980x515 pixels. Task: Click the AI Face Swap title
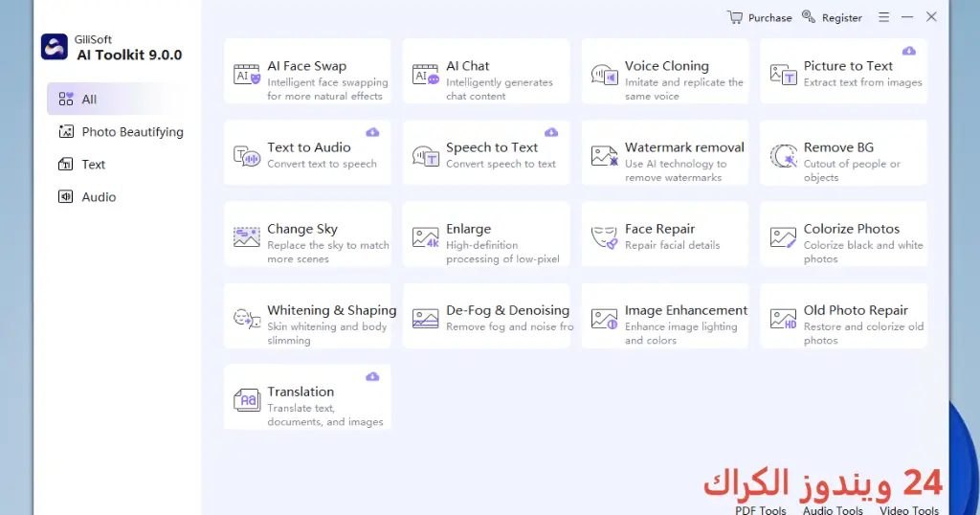click(x=307, y=66)
